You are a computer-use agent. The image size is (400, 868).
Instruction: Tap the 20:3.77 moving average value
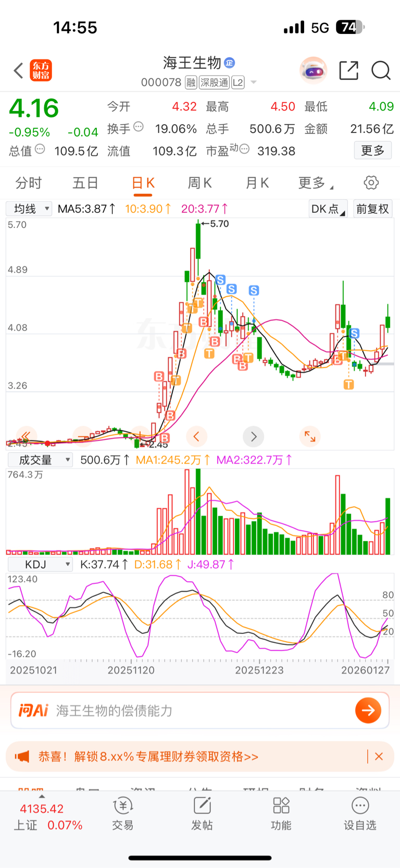(204, 209)
